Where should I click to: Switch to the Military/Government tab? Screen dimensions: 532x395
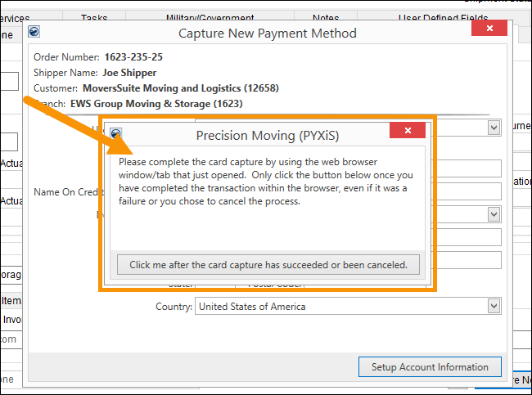tap(210, 17)
